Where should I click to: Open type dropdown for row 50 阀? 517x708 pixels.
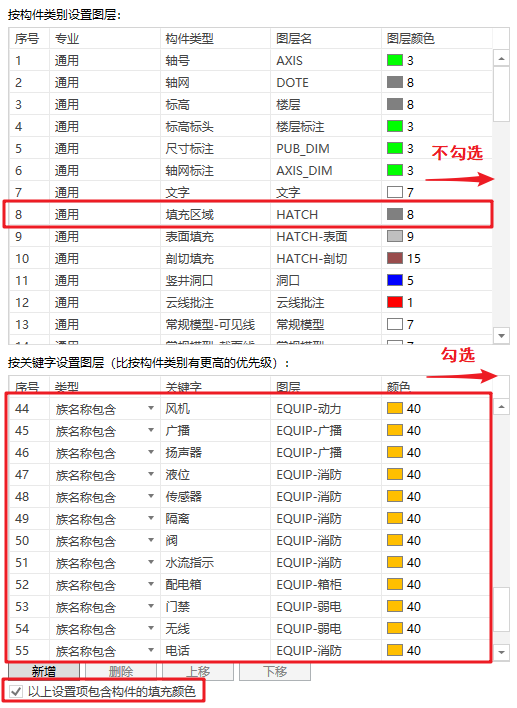(151, 540)
